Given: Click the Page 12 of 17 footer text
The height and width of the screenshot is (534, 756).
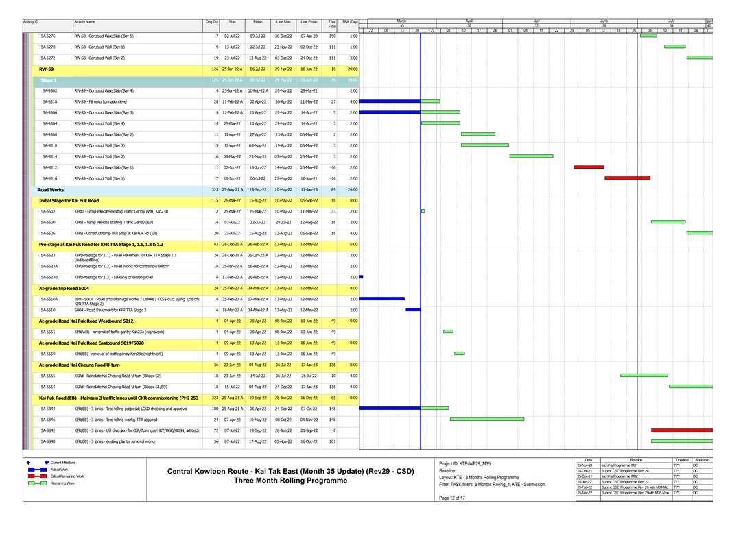Looking at the screenshot, I should point(453,498).
